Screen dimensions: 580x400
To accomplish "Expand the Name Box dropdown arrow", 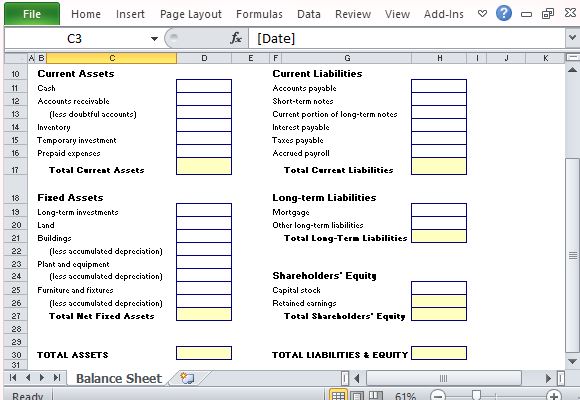I will coord(154,38).
